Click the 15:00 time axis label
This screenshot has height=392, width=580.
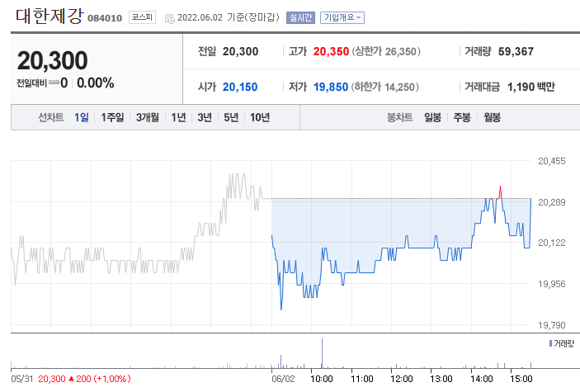[x=521, y=379]
